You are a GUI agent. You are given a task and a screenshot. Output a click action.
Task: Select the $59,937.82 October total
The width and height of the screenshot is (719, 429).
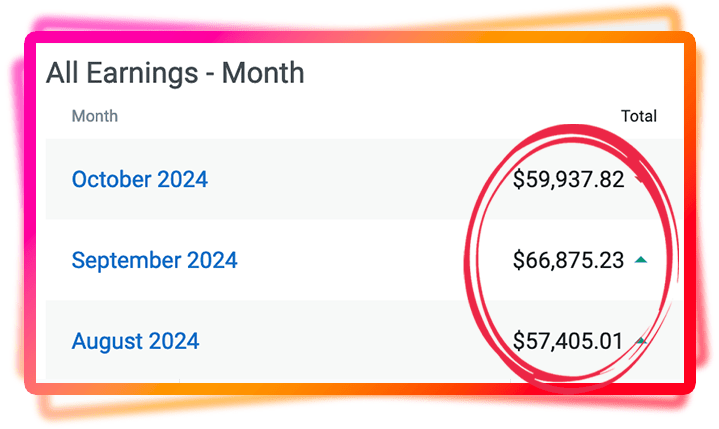pyautogui.click(x=569, y=179)
